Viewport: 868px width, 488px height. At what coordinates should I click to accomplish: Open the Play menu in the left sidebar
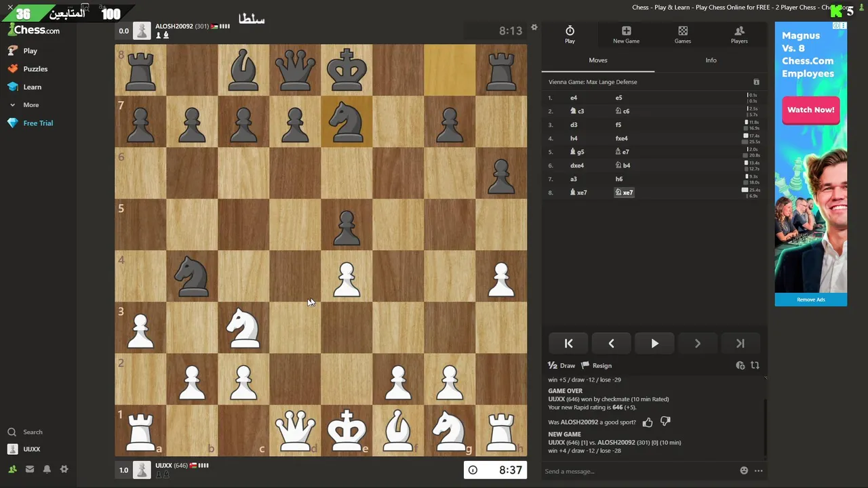(x=22, y=51)
